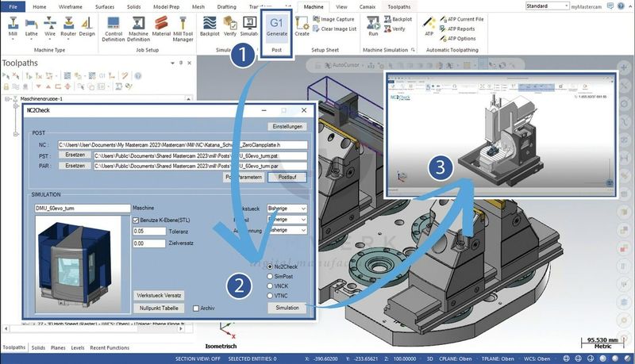Clear Image List in Setup Sheet
The height and width of the screenshot is (364, 635).
tap(334, 29)
